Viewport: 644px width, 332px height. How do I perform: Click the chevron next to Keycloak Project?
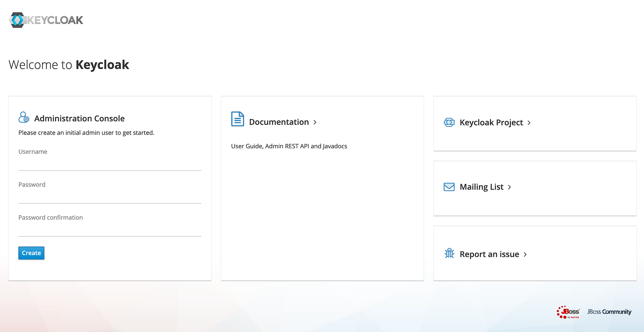pyautogui.click(x=529, y=122)
